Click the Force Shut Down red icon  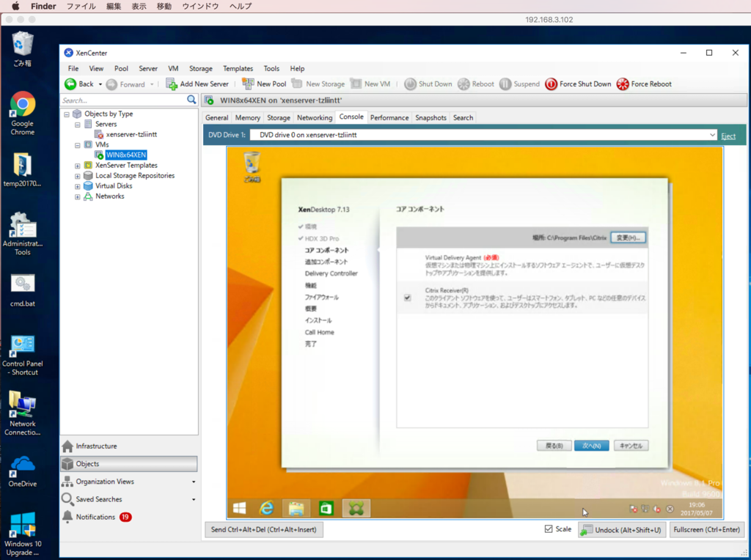[x=552, y=84]
